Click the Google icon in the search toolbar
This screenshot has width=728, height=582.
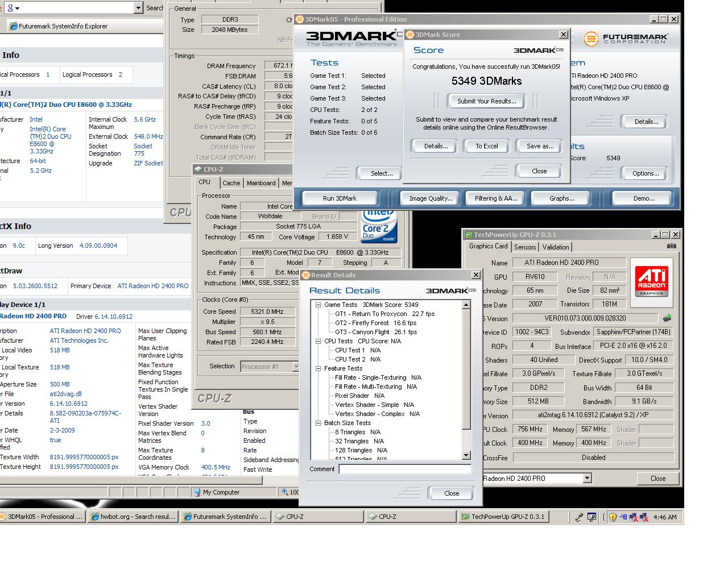point(11,8)
